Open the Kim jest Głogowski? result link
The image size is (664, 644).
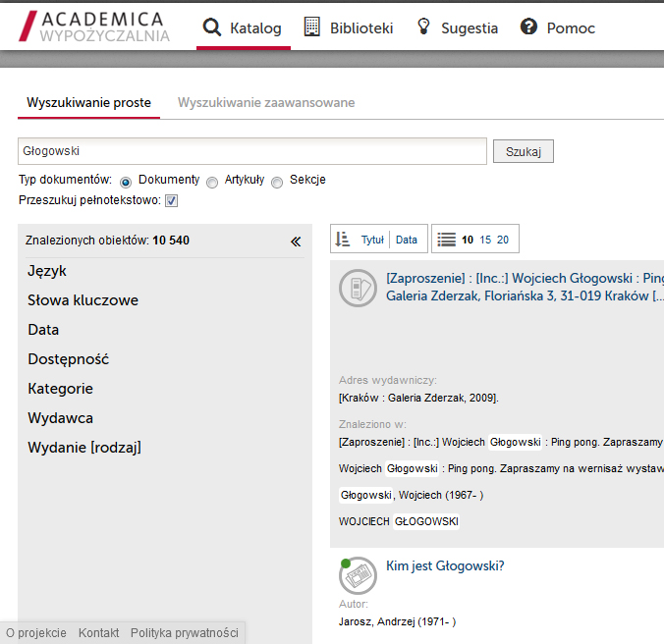click(445, 566)
